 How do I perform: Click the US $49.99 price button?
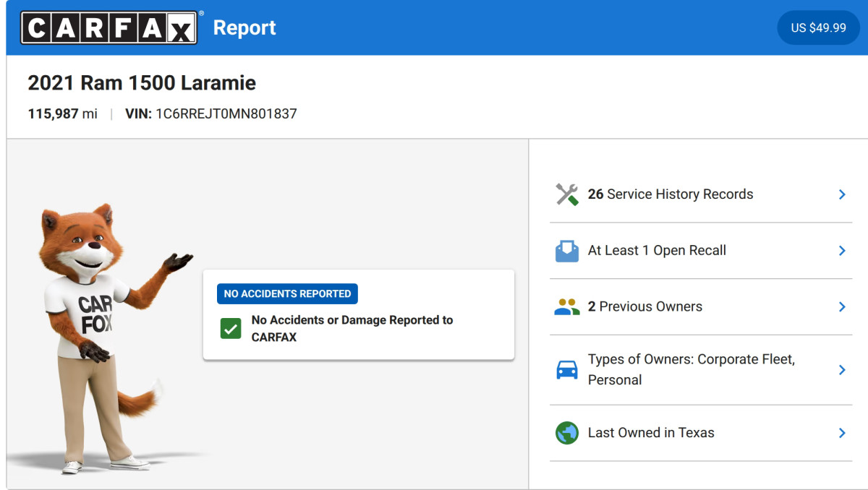818,27
